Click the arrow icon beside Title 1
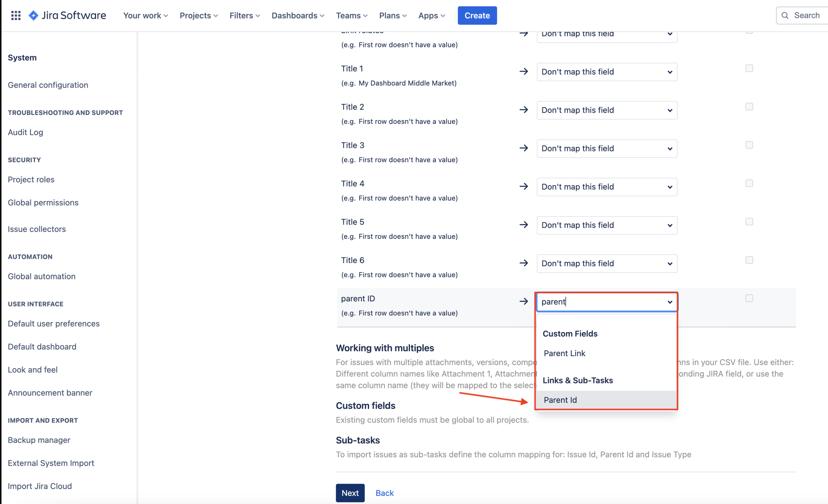The width and height of the screenshot is (828, 504). point(524,72)
